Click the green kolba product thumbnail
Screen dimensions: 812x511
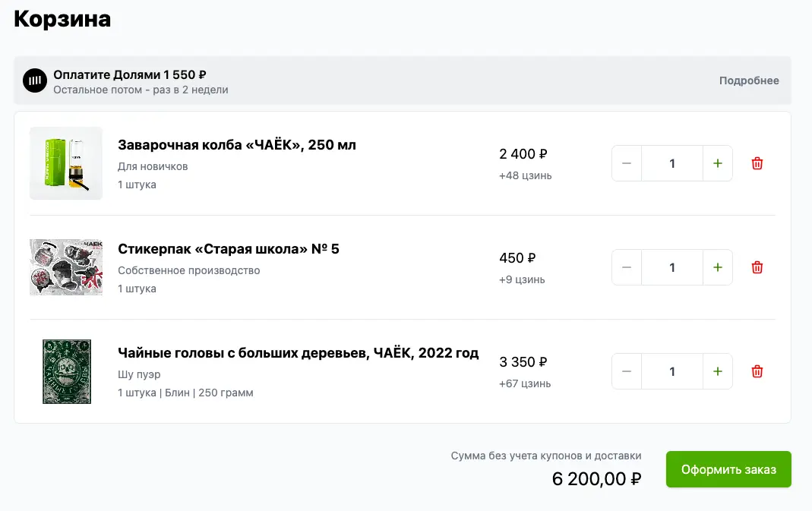pos(65,162)
